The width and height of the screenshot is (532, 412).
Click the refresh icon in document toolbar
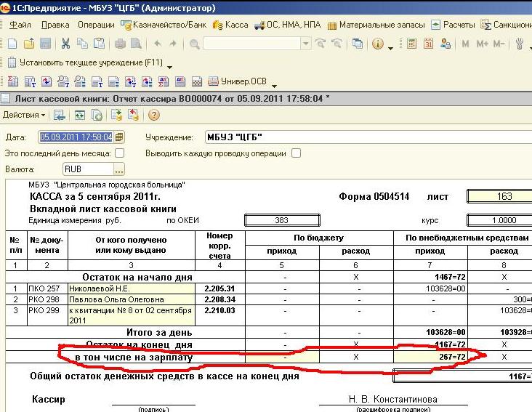pos(78,115)
